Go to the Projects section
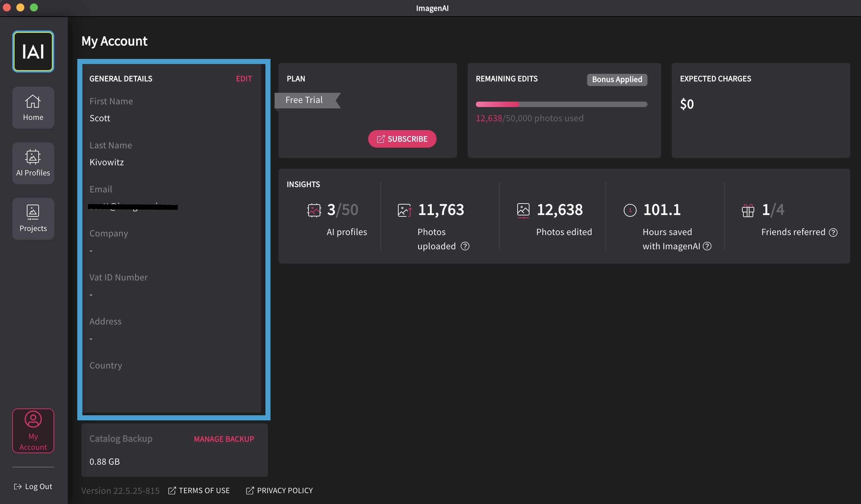 [33, 218]
